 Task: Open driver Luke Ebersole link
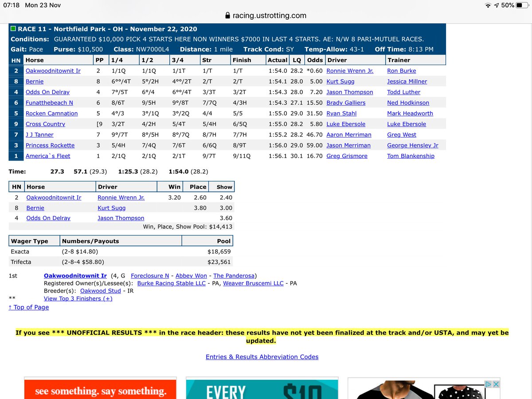[x=346, y=124]
